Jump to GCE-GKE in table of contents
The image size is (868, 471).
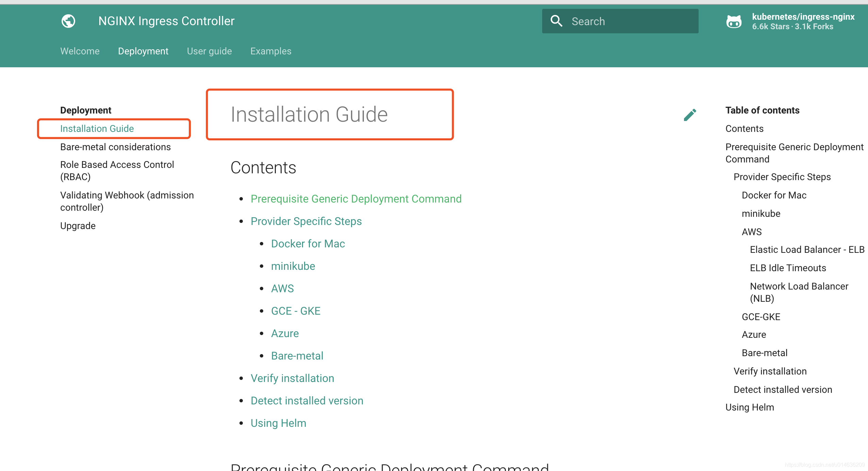pos(761,317)
